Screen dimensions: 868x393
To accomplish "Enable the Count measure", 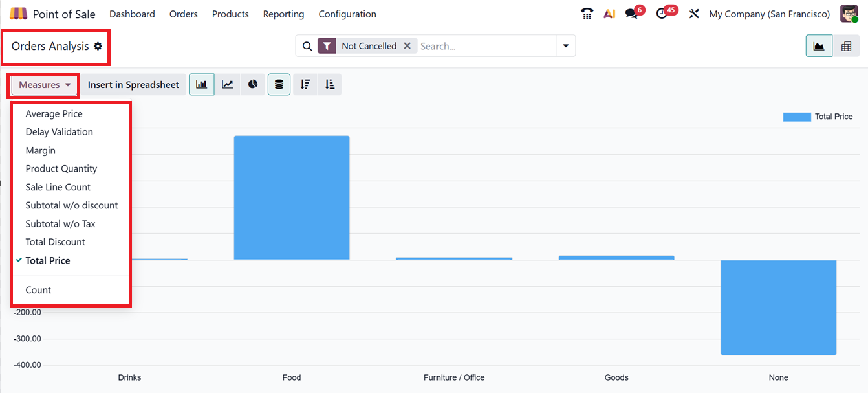I will coord(38,290).
